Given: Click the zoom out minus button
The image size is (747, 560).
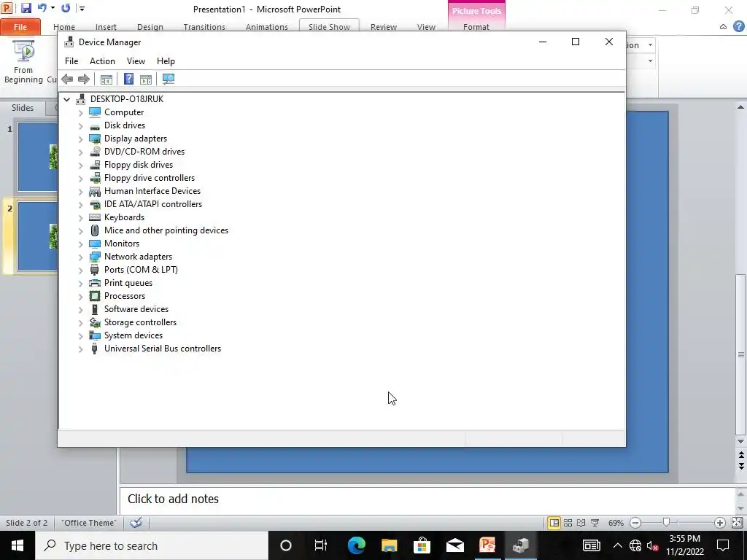Looking at the screenshot, I should pos(635,523).
